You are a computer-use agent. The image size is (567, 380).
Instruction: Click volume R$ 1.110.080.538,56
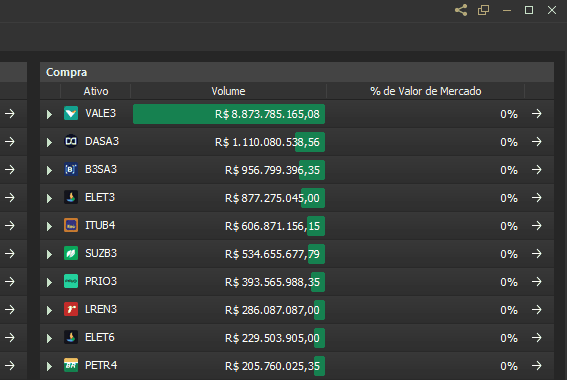[x=267, y=142]
